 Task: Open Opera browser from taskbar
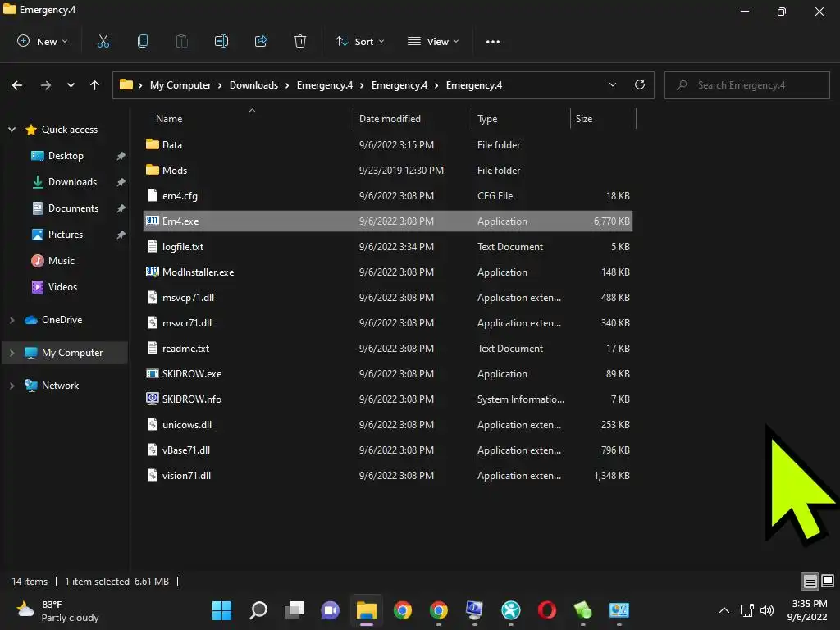pos(546,610)
